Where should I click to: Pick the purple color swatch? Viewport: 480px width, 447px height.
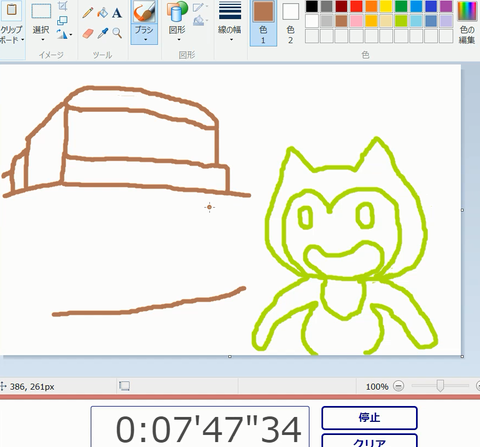446,6
